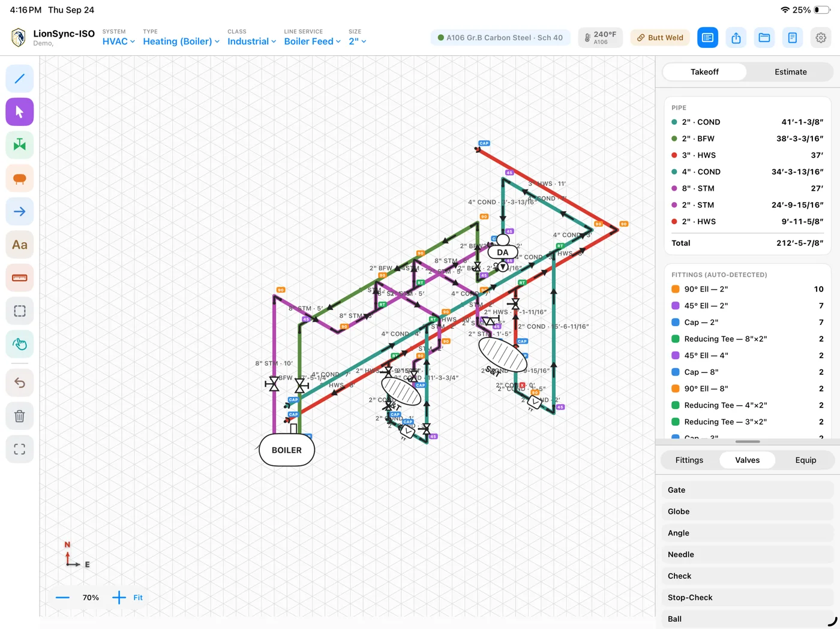Undo the last action
Image resolution: width=840 pixels, height=629 pixels.
point(20,383)
